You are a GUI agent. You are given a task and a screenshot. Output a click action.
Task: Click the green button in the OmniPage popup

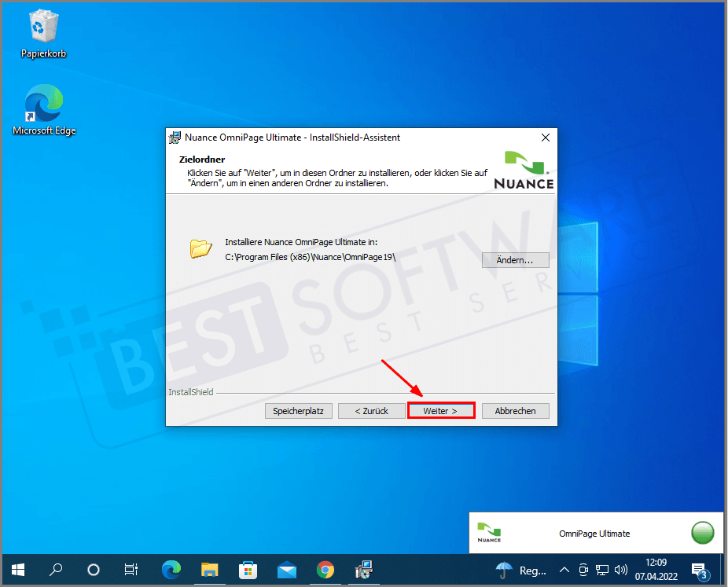coord(702,533)
